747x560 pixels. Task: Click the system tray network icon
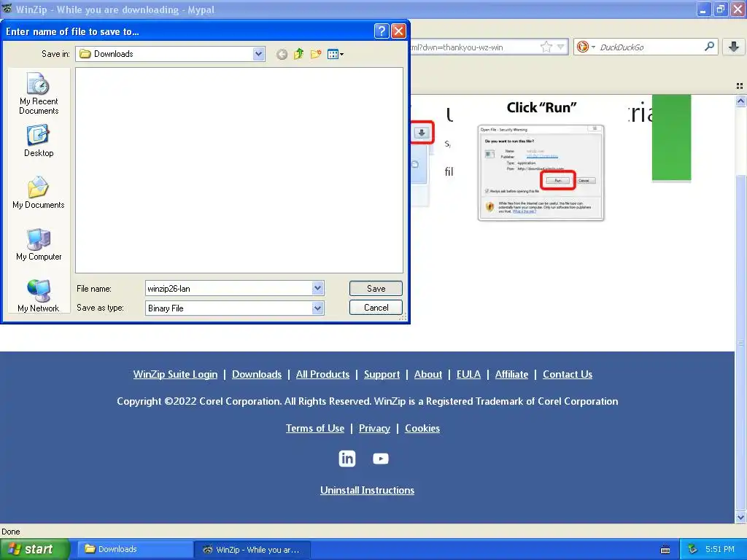coord(693,549)
